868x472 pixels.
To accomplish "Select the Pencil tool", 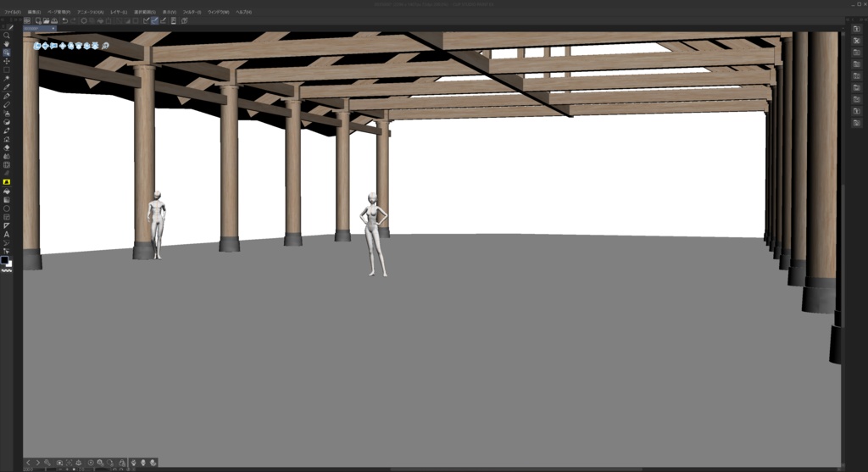I will point(7,104).
